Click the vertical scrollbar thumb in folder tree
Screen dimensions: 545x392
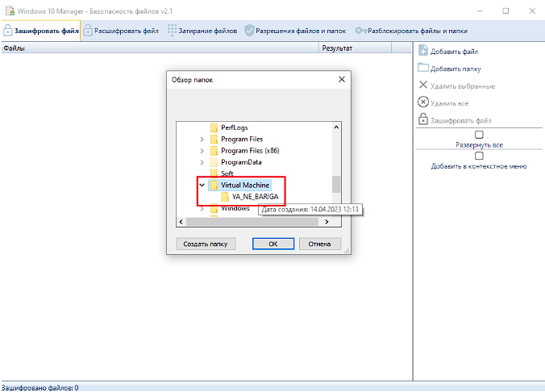(336, 185)
